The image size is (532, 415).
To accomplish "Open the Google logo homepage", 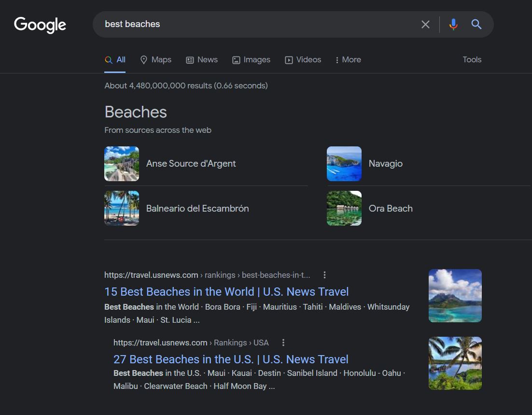I will coord(40,25).
